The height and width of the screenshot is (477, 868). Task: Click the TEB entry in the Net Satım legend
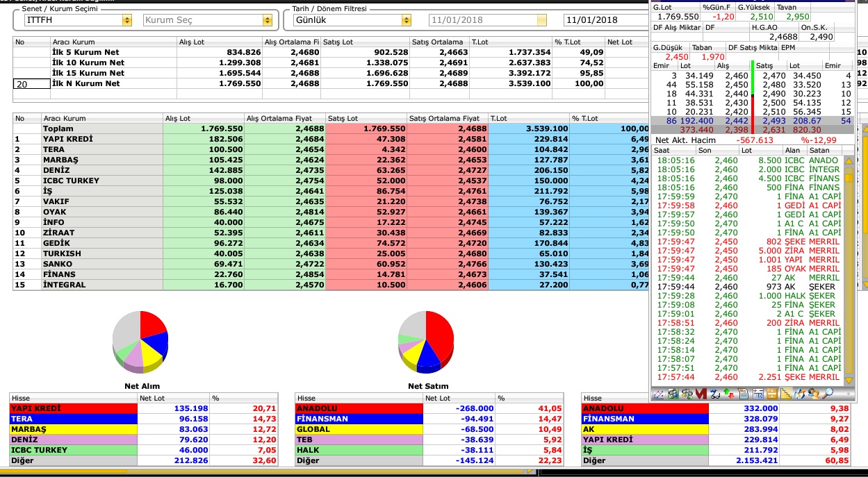tap(359, 440)
